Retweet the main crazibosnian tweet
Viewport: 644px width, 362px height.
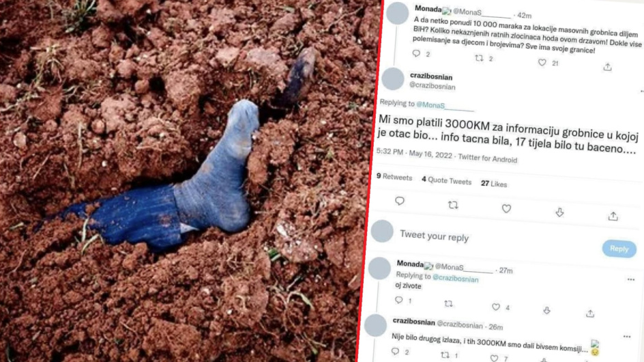[x=452, y=205]
